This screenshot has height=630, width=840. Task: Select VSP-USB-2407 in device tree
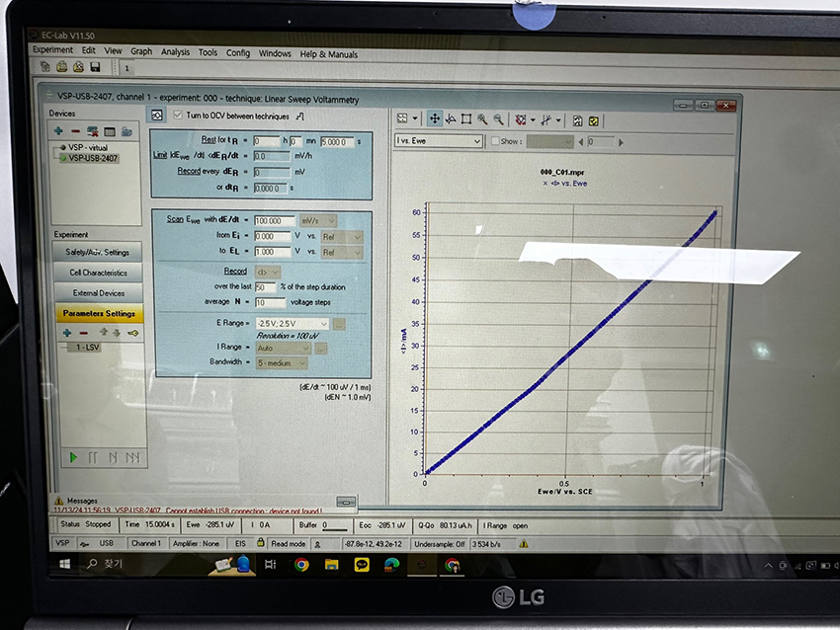[89, 158]
